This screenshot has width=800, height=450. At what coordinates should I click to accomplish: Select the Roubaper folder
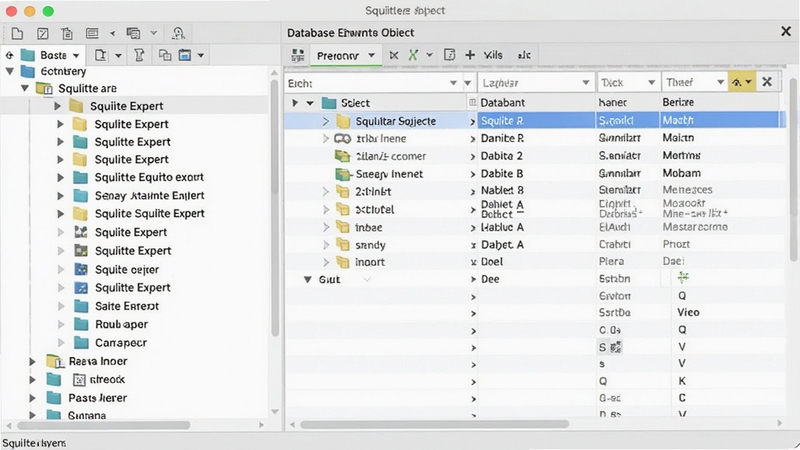pos(121,324)
